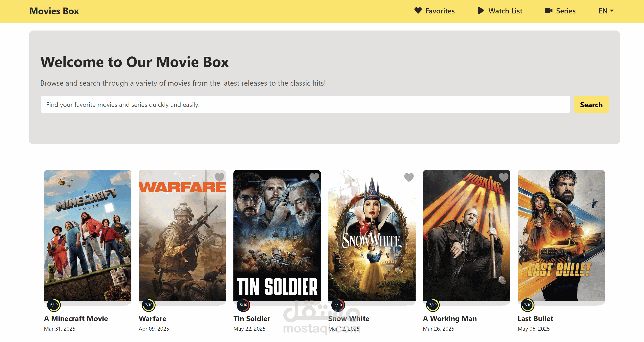Click the camera icon beside Series
644x342 pixels.
tap(549, 10)
